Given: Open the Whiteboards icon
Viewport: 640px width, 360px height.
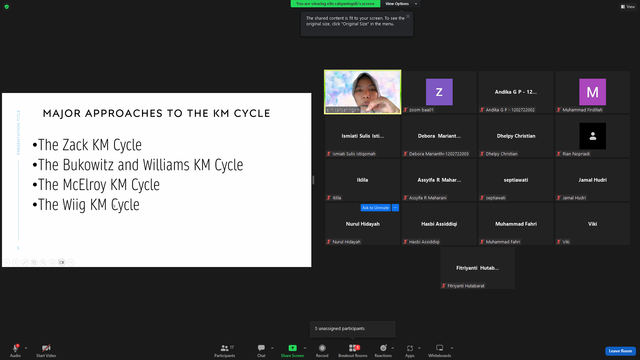Looking at the screenshot, I should pos(440,348).
